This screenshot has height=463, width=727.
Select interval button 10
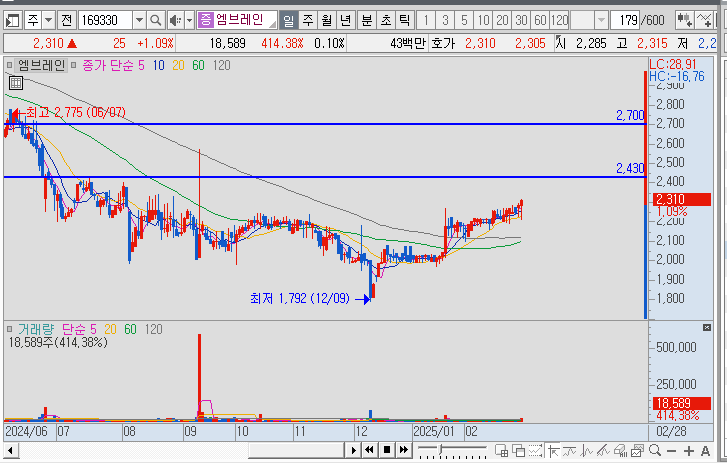tap(483, 20)
